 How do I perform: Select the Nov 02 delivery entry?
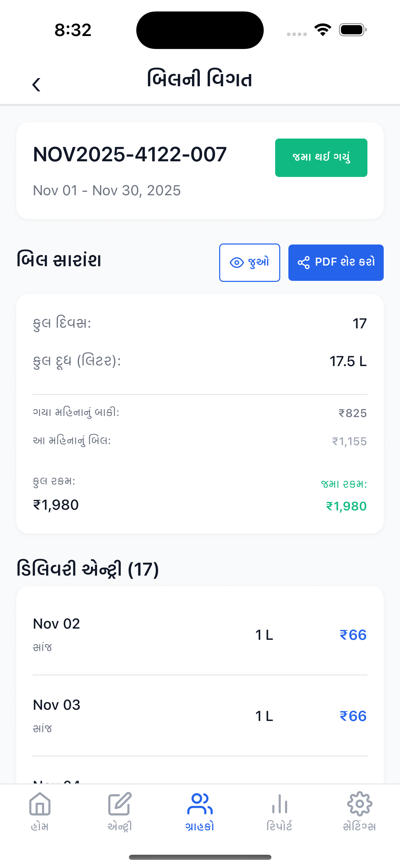pos(200,634)
